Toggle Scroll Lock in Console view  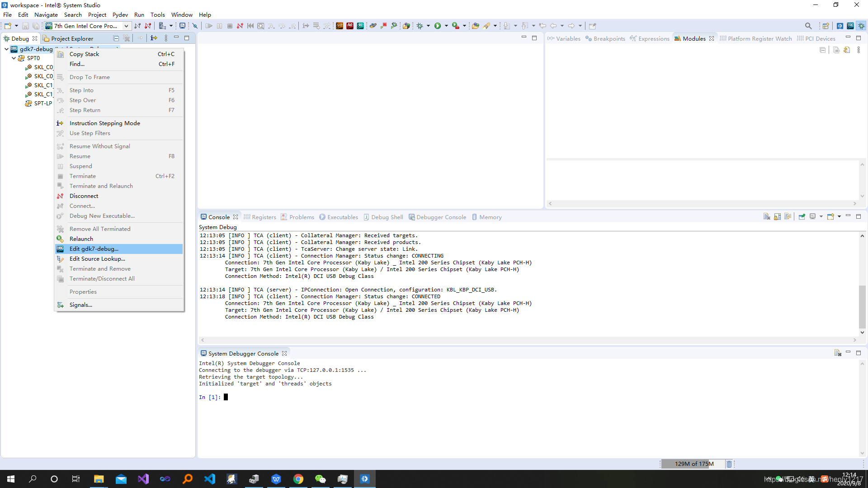click(x=777, y=217)
